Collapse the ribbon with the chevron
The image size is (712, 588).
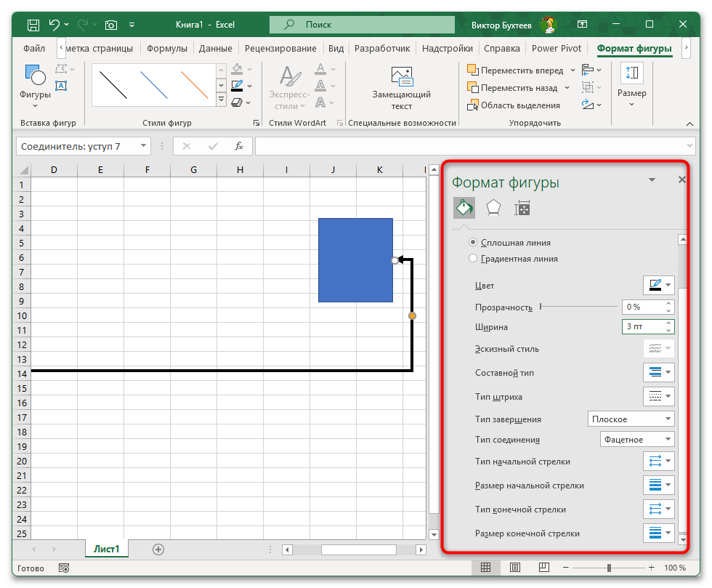689,124
